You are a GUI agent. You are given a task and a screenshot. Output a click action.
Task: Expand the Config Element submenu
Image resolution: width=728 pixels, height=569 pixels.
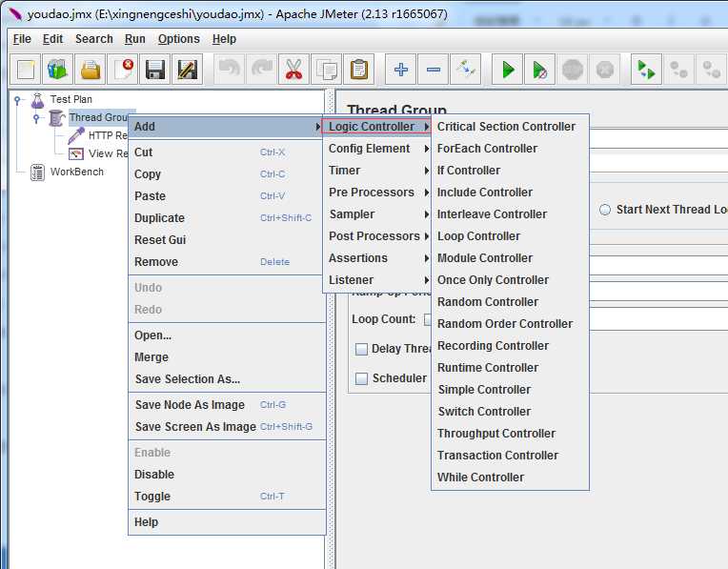click(x=377, y=149)
